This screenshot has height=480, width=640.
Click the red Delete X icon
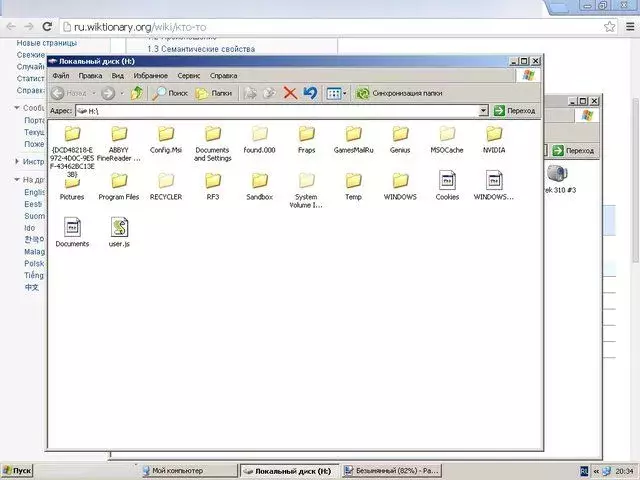(x=290, y=93)
